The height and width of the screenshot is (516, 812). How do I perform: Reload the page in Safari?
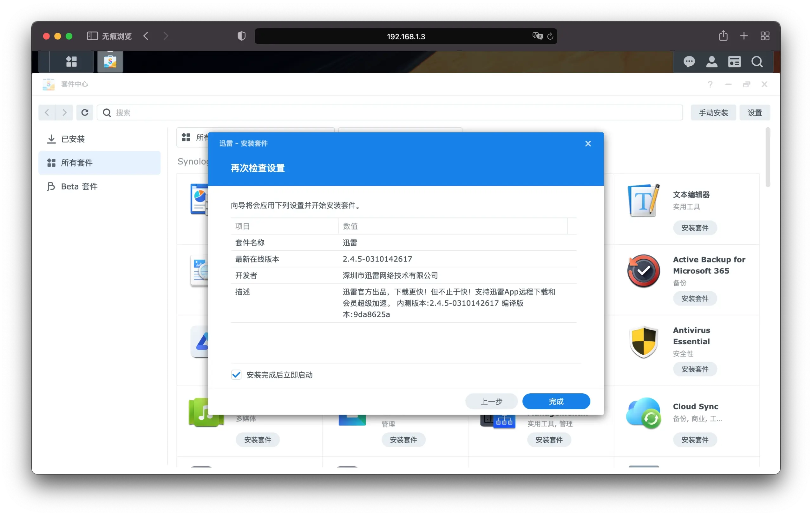coord(550,36)
